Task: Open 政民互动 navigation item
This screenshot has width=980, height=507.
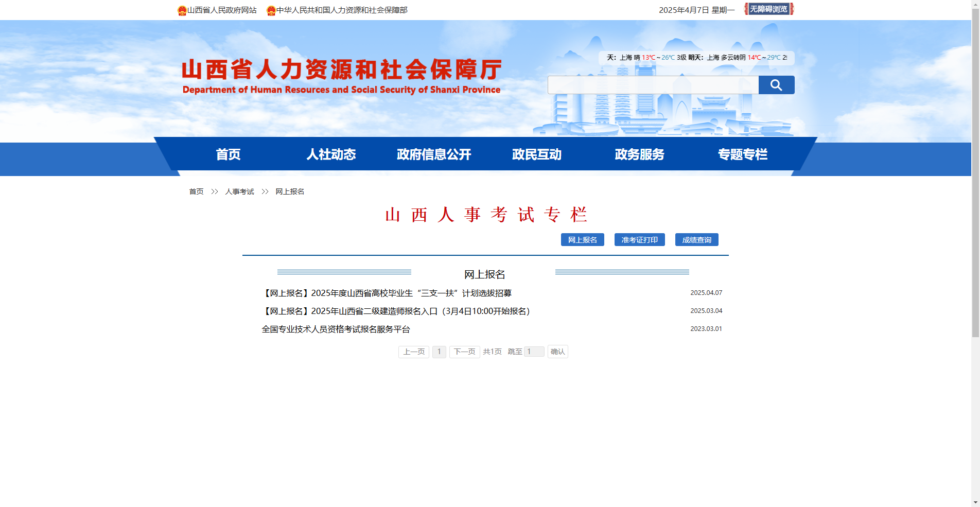Action: (537, 154)
